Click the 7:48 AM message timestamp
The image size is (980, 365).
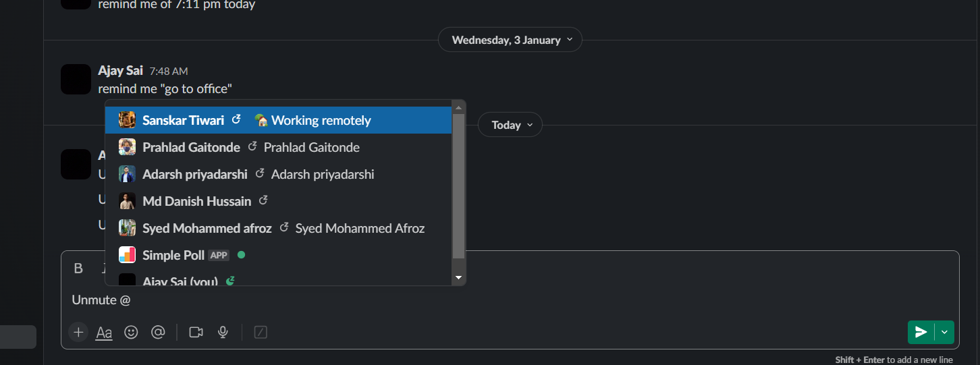coord(169,71)
